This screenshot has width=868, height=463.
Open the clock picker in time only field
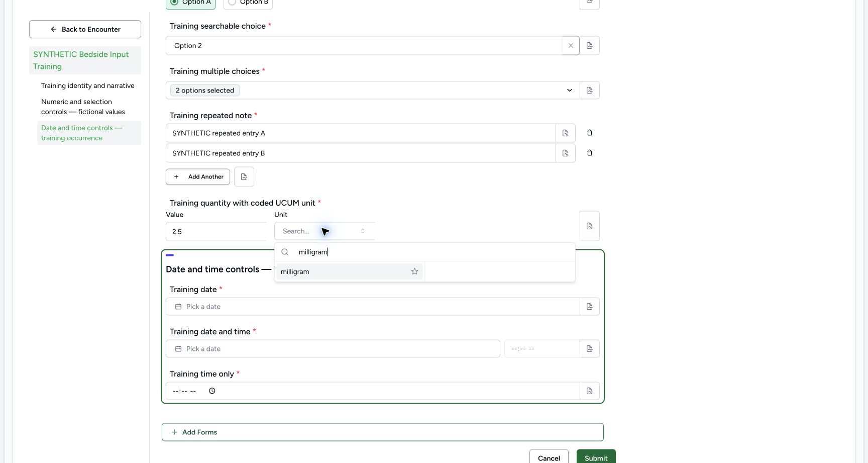pos(212,391)
